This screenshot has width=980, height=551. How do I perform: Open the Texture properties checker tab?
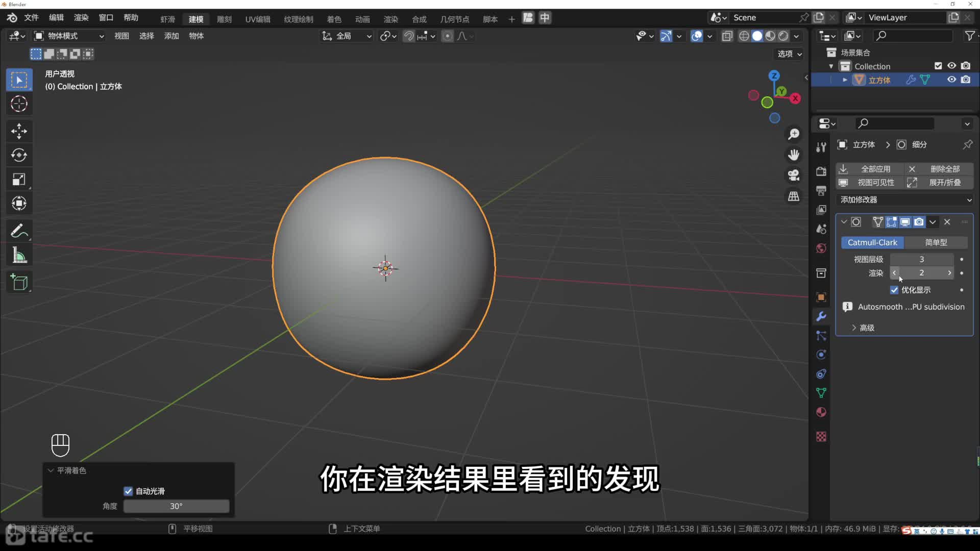(x=821, y=437)
